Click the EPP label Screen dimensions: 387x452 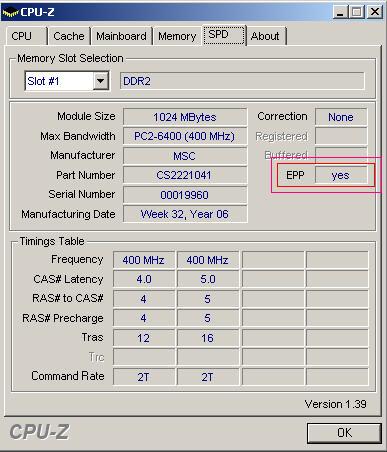295,175
